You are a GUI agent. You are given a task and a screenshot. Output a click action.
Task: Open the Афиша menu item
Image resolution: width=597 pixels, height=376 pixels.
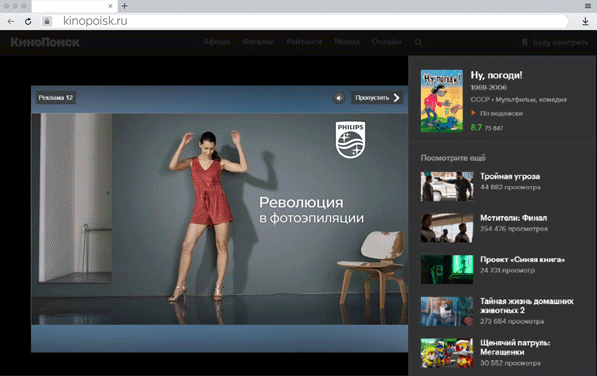click(216, 42)
